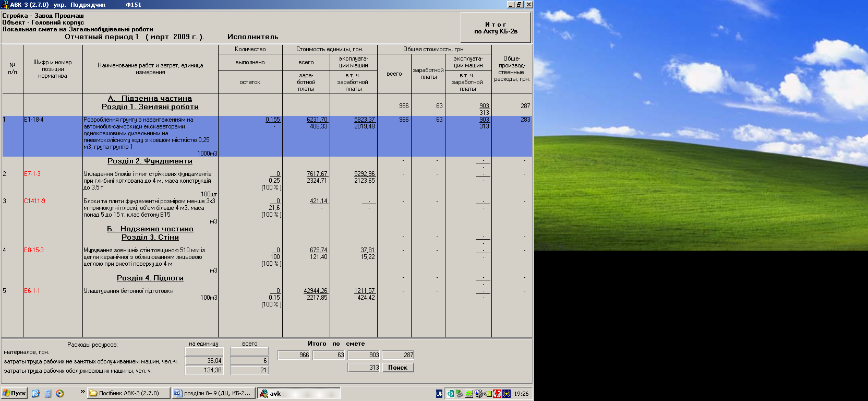Click the UK language indicator in tray
868x401 pixels.
(439, 394)
